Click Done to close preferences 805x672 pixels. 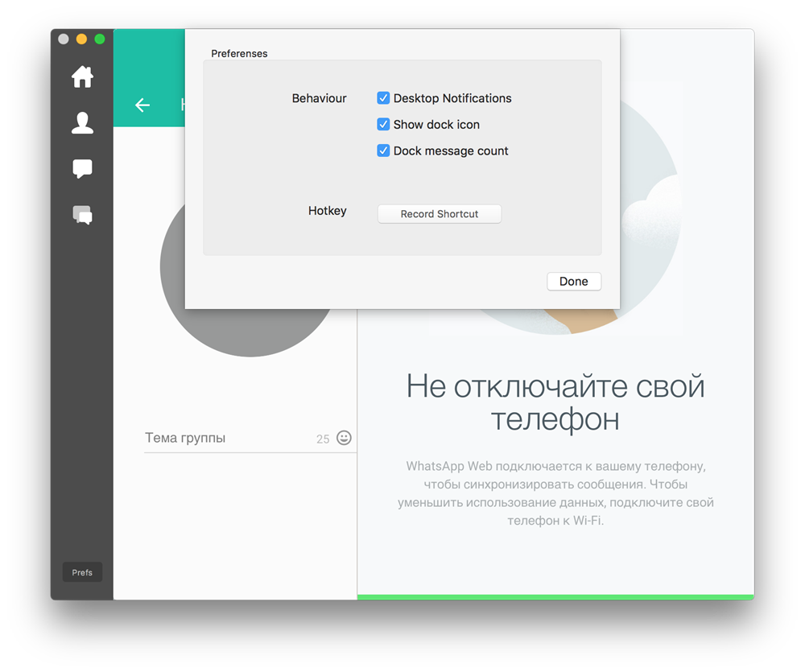574,282
